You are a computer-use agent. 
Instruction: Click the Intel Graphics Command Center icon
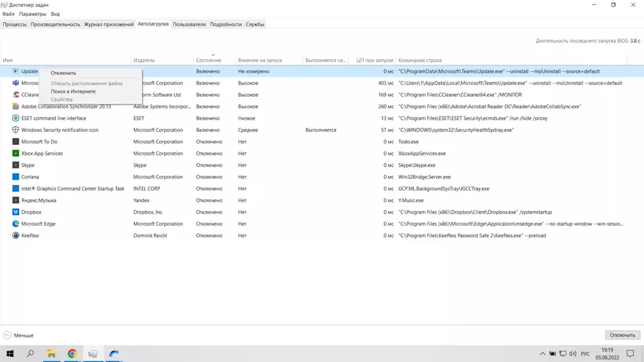[16, 188]
